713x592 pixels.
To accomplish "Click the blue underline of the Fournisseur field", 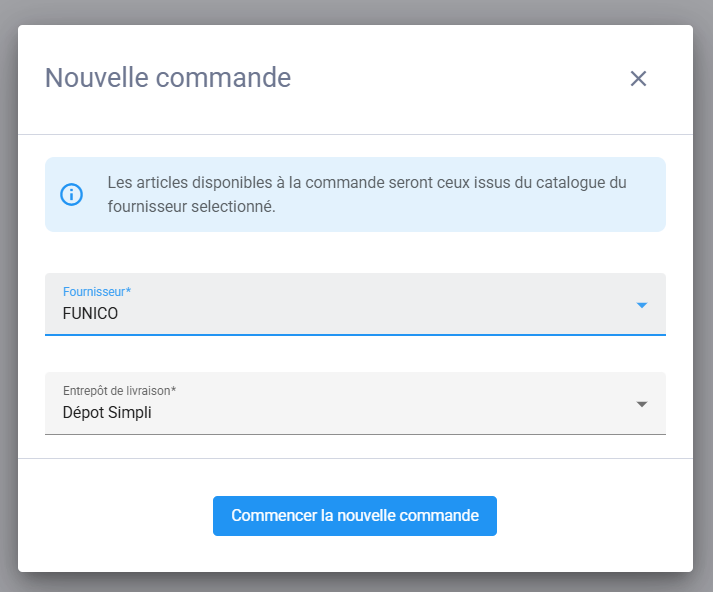I will coord(355,334).
